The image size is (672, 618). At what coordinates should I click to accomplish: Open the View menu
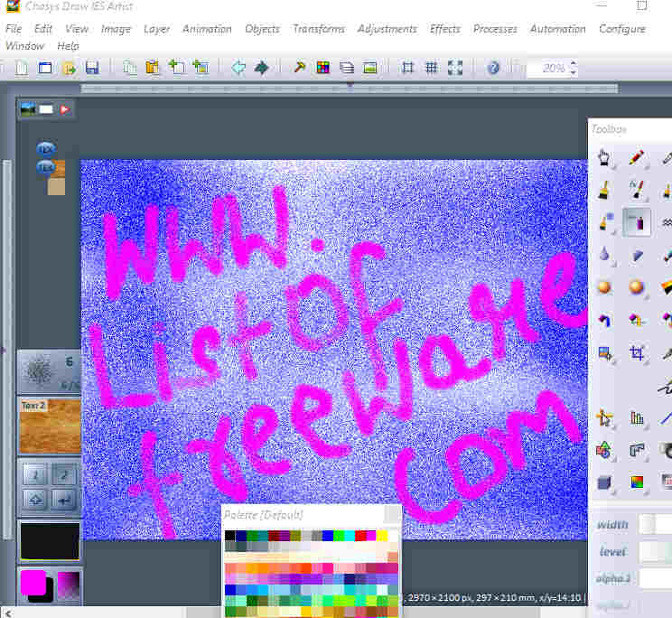click(x=77, y=29)
